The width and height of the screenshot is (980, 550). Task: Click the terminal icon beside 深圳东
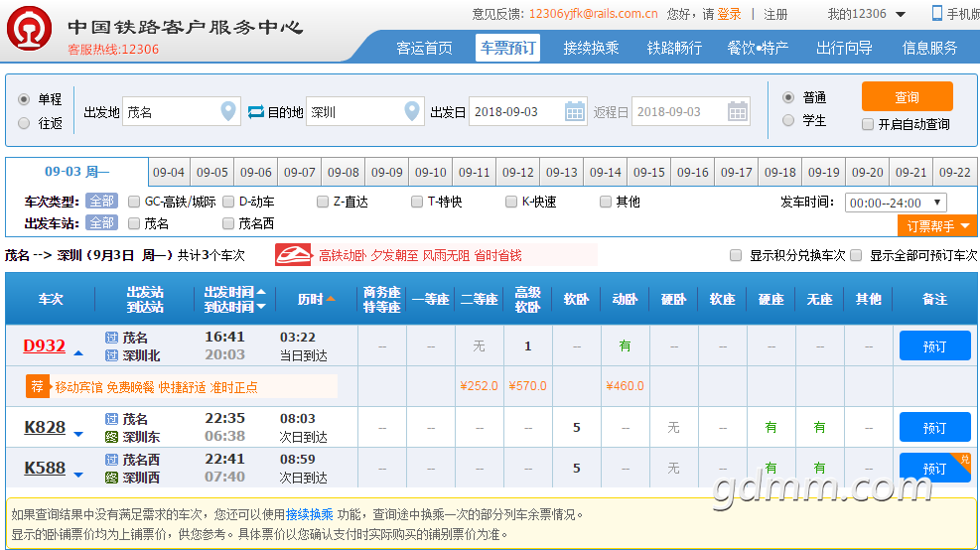tap(111, 437)
